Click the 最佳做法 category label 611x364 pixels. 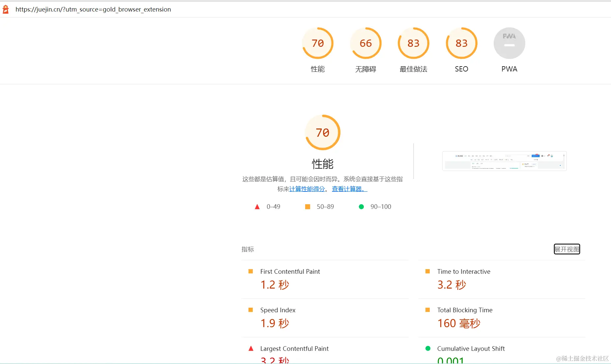[x=414, y=69]
